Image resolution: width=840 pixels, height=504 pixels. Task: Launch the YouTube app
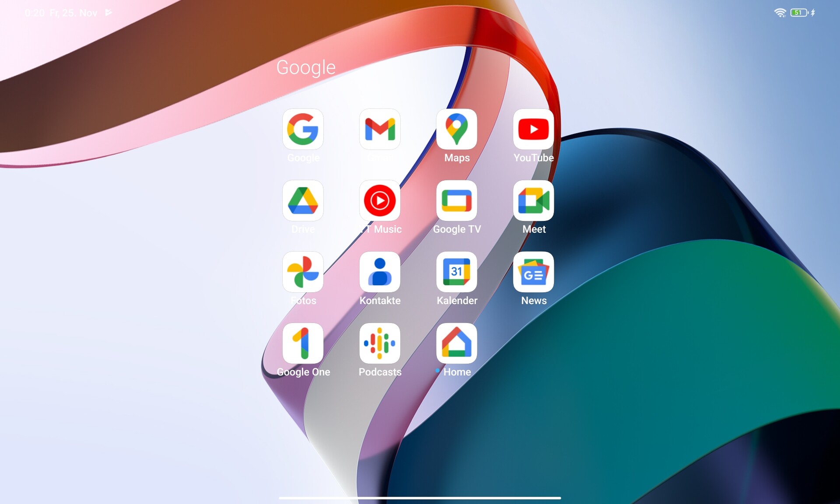pos(533,129)
